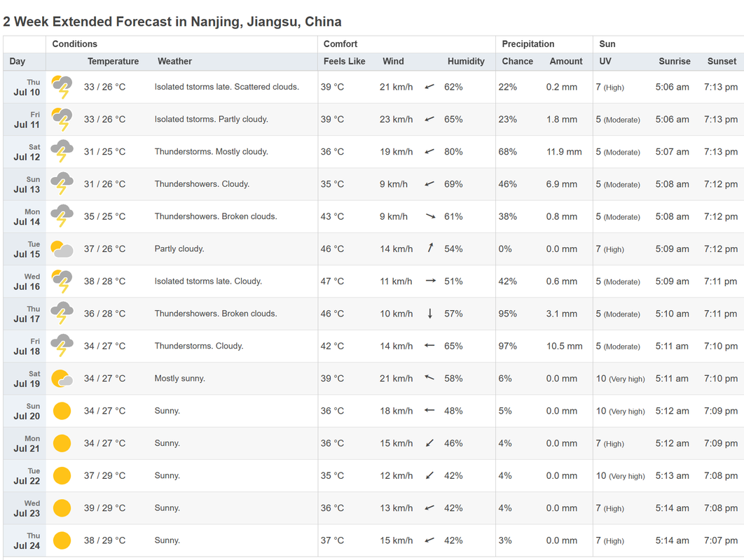Select the Wed Jul 23 day cell
This screenshot has width=744, height=560.
coord(27,508)
